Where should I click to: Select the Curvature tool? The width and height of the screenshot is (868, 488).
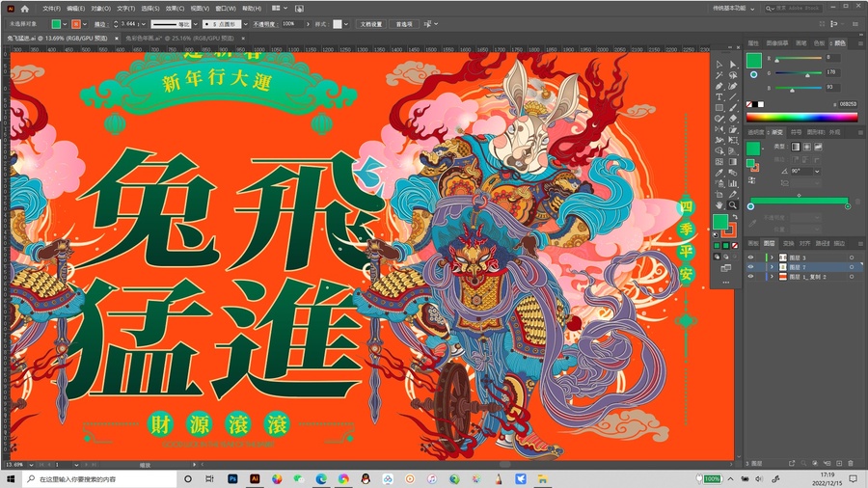coord(733,86)
